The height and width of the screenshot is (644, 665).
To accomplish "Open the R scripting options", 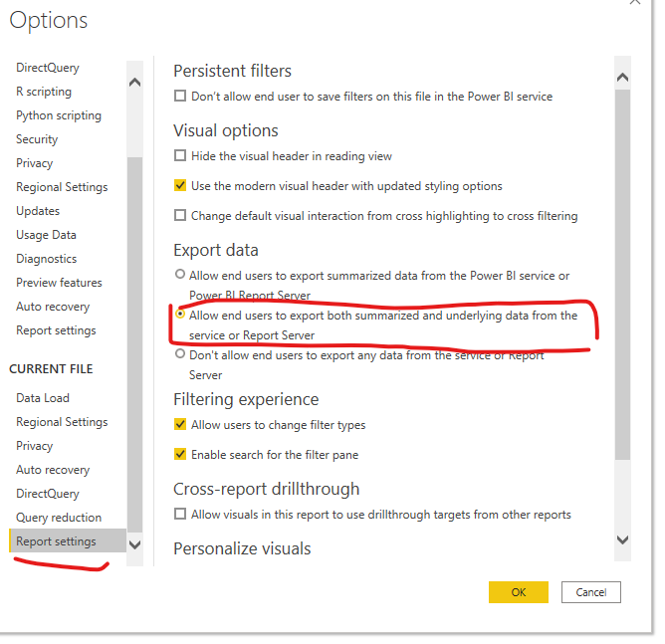I will pos(44,92).
